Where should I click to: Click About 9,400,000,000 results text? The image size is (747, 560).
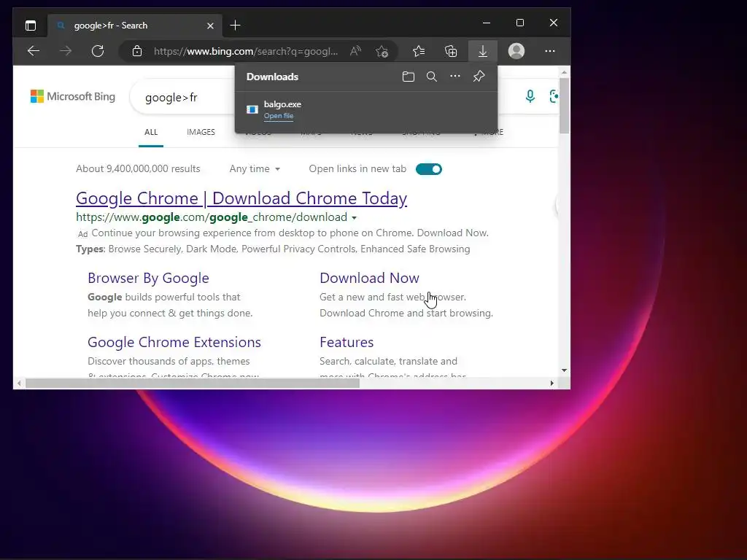pyautogui.click(x=138, y=169)
